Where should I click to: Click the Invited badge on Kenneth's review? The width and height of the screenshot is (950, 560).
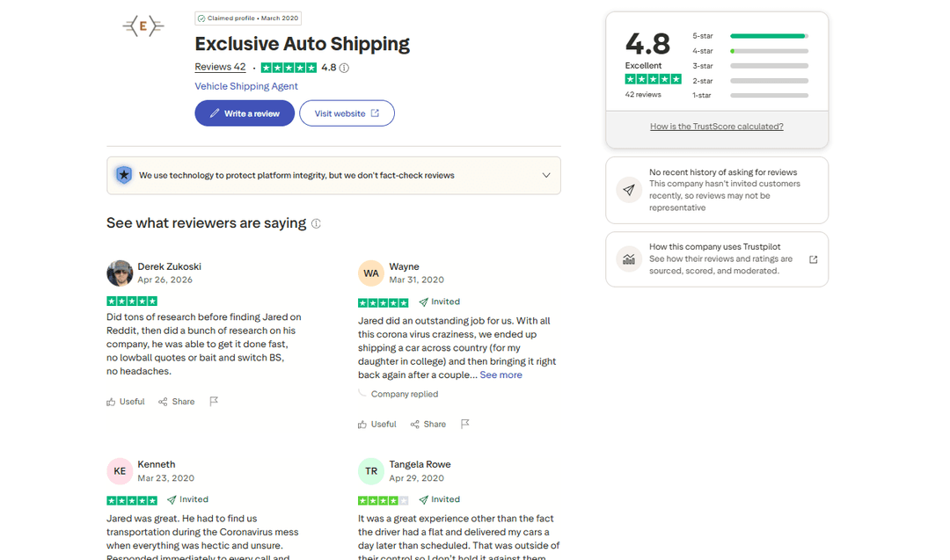pyautogui.click(x=188, y=499)
